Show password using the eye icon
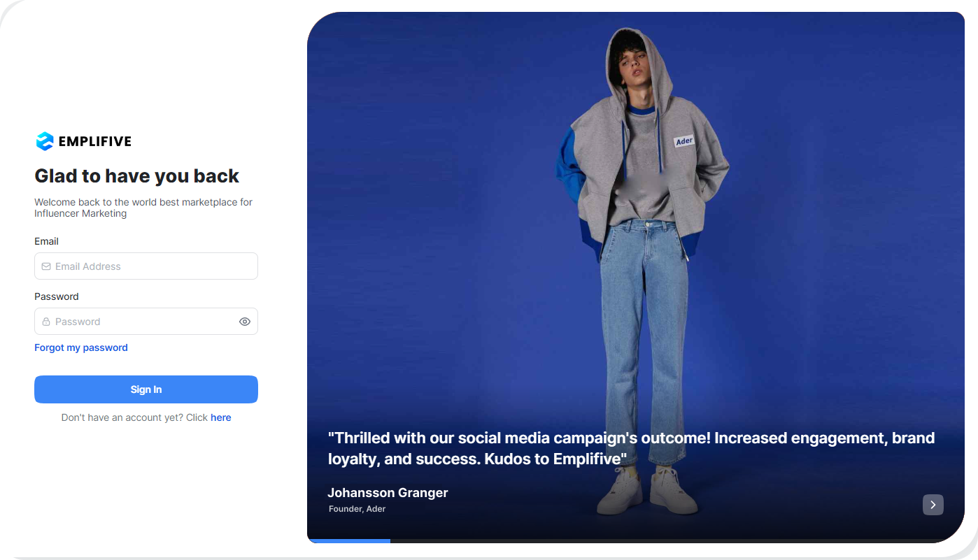The width and height of the screenshot is (978, 560). [245, 322]
